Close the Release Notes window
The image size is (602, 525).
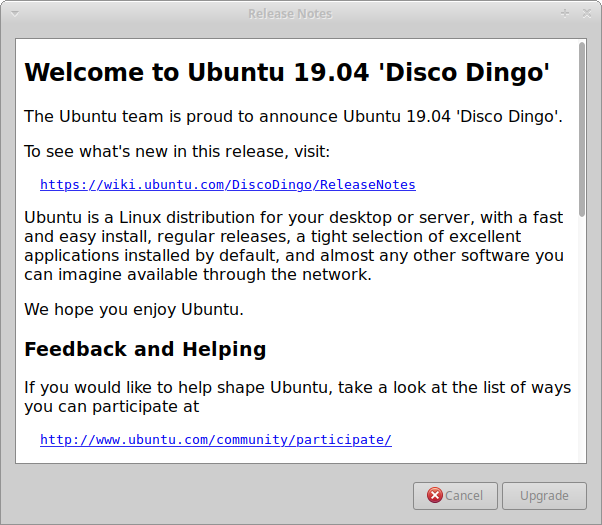587,13
